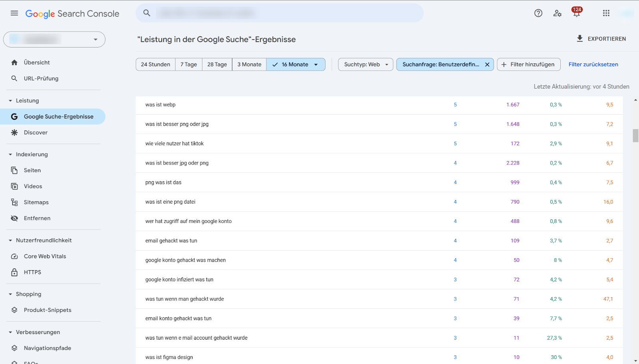The width and height of the screenshot is (639, 364).
Task: Click the Seiten pages icon
Action: point(14,170)
